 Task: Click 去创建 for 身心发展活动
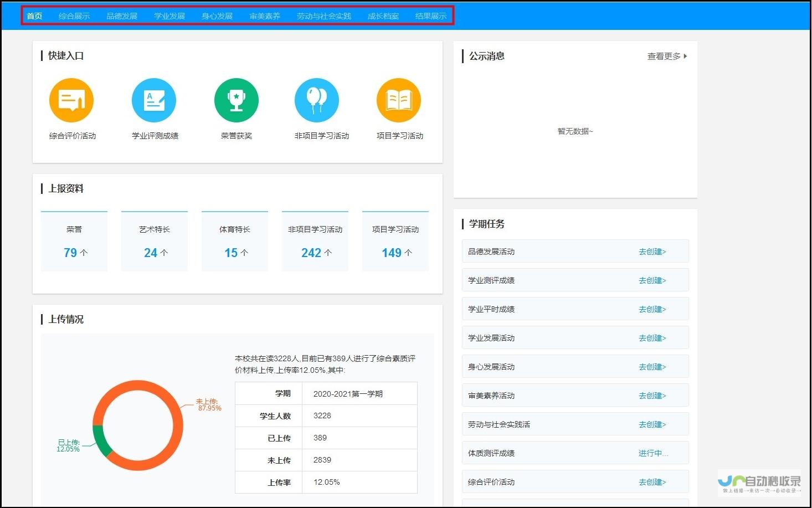652,367
